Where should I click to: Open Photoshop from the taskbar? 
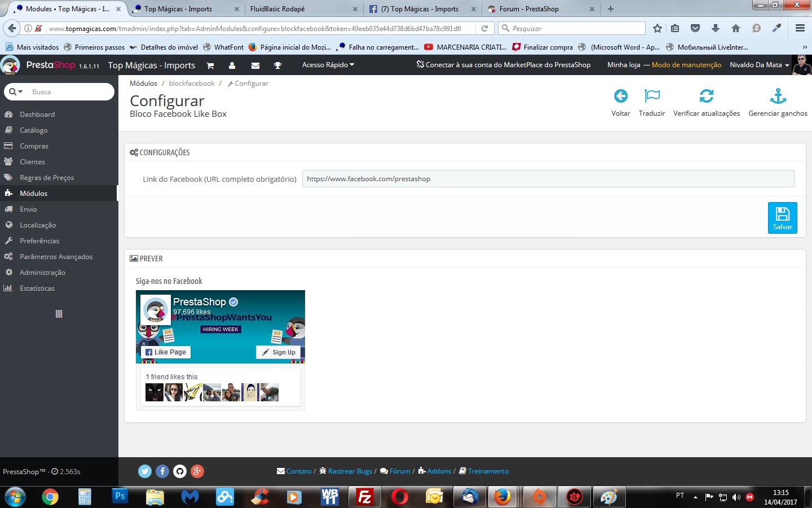pyautogui.click(x=120, y=496)
